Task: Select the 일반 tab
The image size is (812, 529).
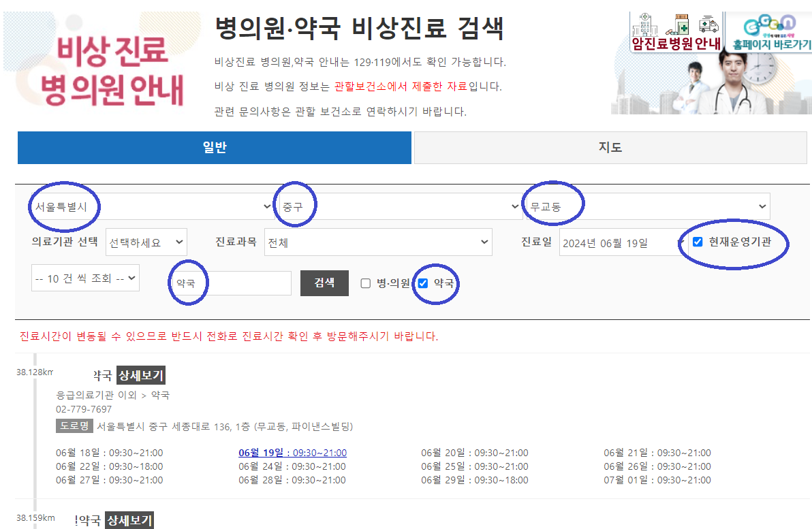Action: pos(215,148)
